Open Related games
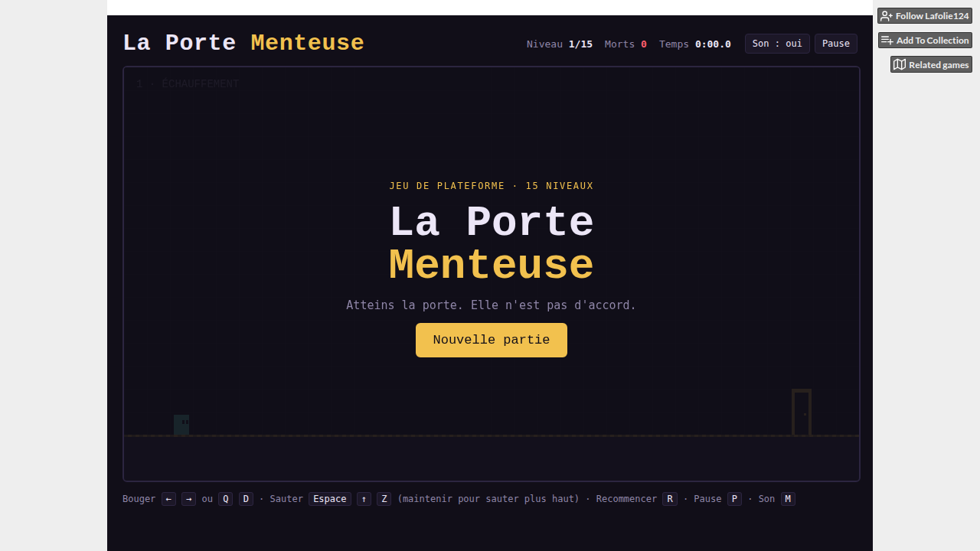The width and height of the screenshot is (980, 551). click(x=931, y=65)
